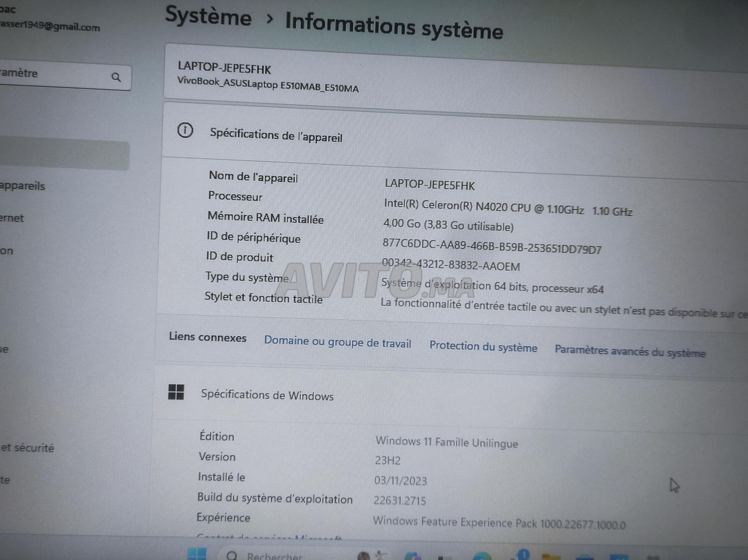Open the 'et sécurité' sidebar section

click(x=27, y=447)
